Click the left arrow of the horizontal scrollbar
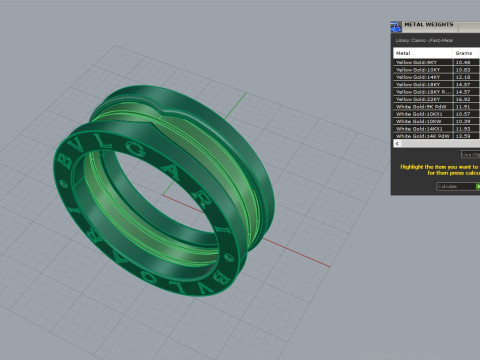The height and width of the screenshot is (360, 480). tap(397, 143)
